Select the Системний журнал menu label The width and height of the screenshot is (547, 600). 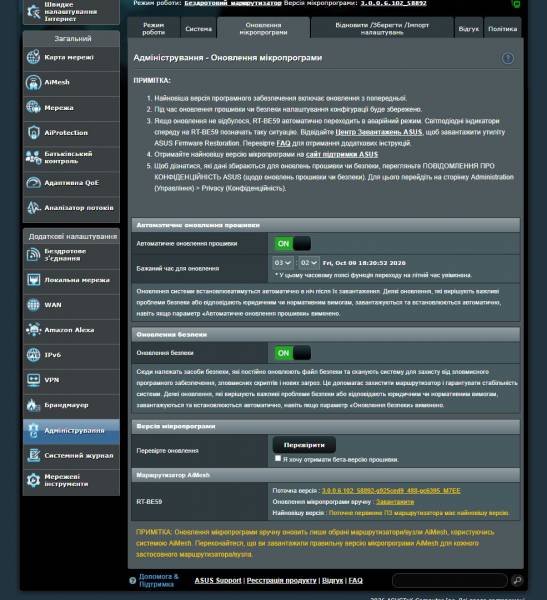pyautogui.click(x=79, y=455)
